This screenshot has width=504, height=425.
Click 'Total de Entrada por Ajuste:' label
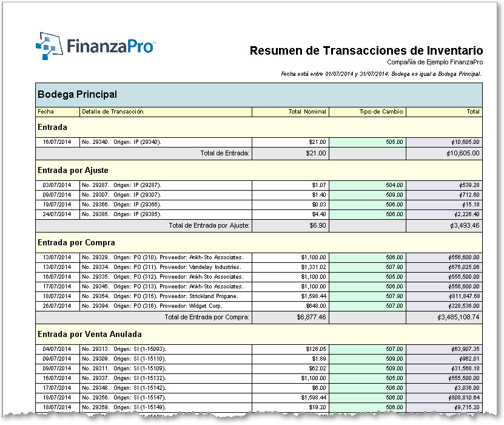tap(209, 225)
